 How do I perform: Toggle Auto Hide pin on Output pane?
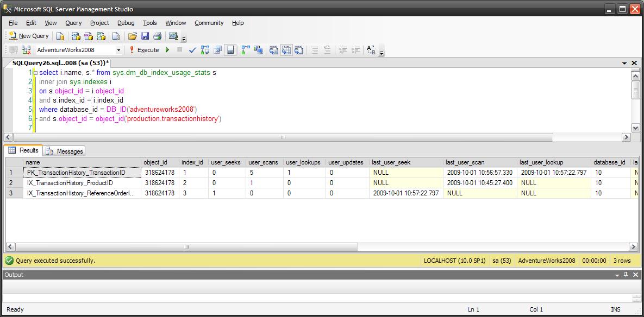coord(626,275)
